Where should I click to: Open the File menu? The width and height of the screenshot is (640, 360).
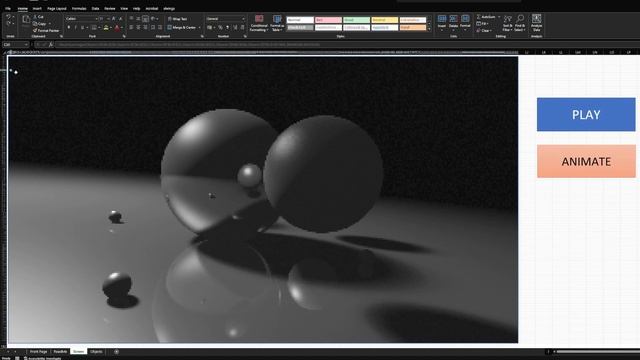coord(8,9)
